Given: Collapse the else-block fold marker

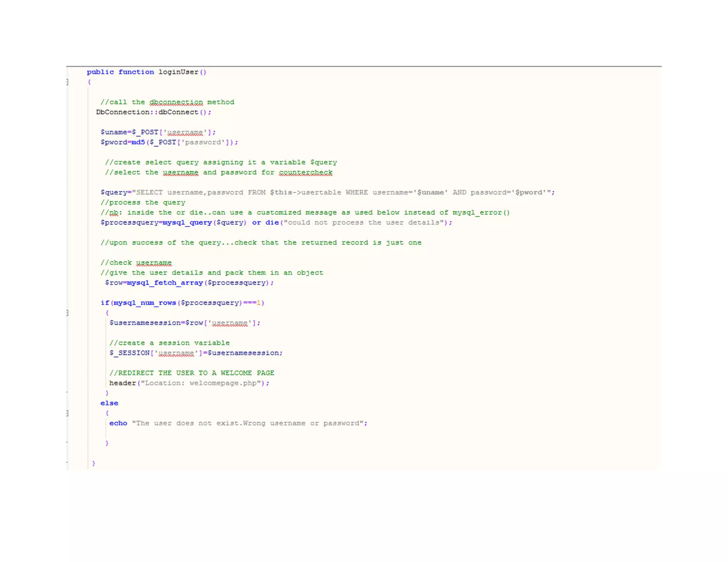Looking at the screenshot, I should pos(67,413).
